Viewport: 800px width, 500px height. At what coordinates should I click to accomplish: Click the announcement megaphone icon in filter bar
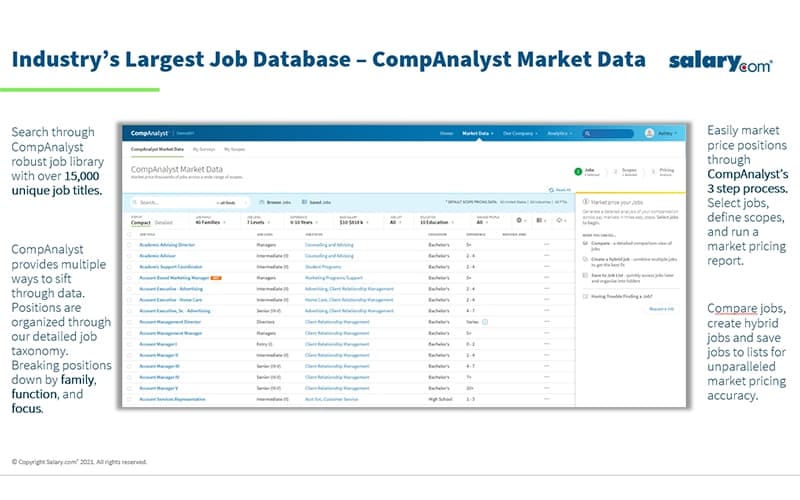(559, 220)
